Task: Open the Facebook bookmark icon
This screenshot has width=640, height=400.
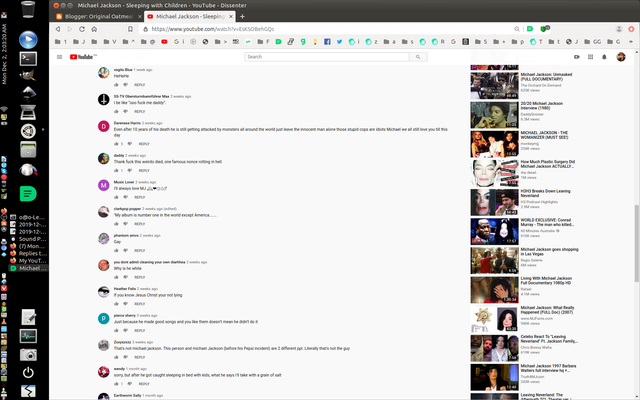Action: click(x=327, y=42)
